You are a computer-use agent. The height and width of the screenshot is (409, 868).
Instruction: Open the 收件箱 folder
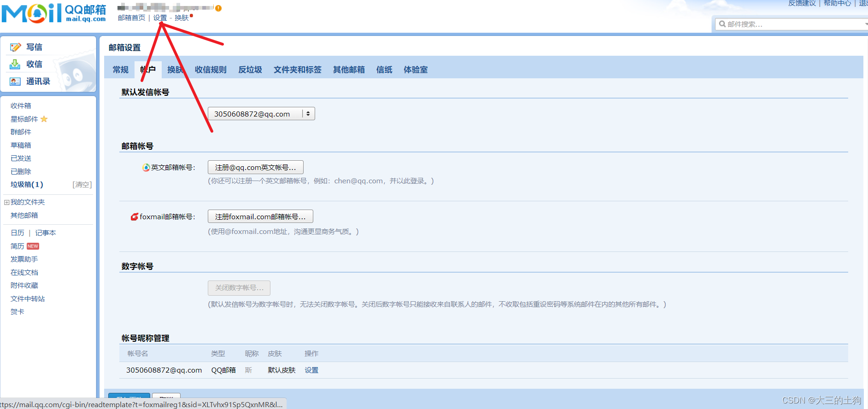click(21, 105)
